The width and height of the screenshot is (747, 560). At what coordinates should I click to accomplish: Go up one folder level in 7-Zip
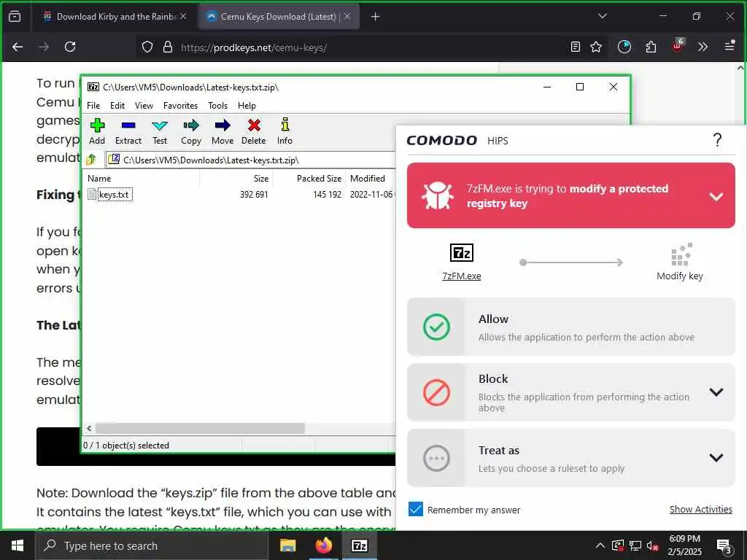coord(91,160)
